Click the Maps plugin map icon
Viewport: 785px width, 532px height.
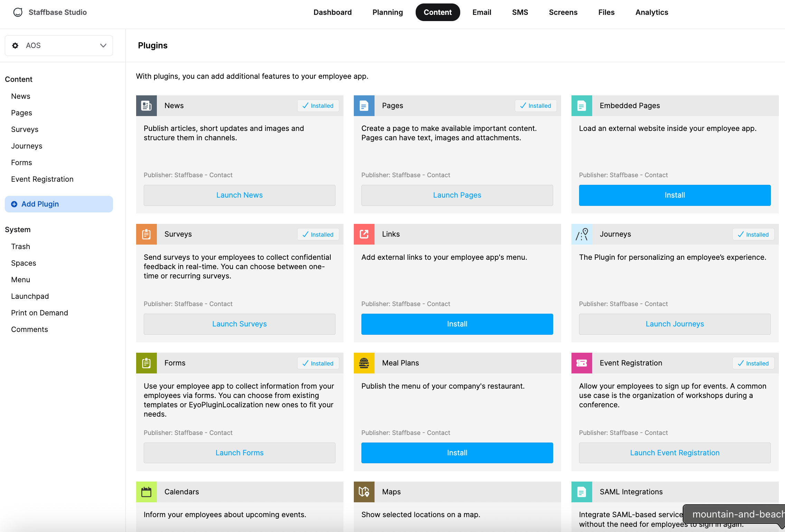tap(364, 492)
